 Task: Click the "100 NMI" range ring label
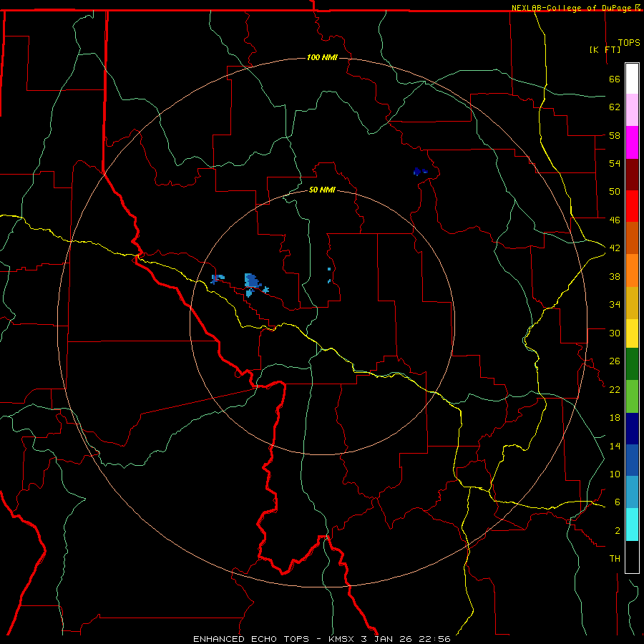click(x=322, y=57)
